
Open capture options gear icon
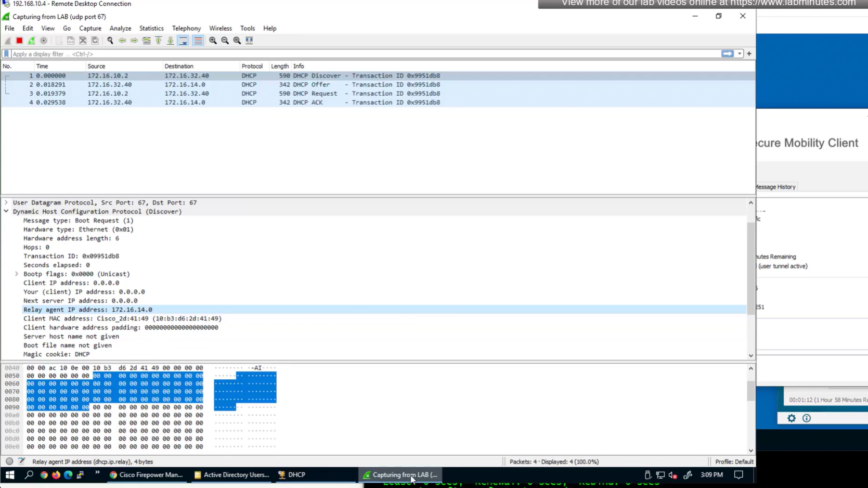click(44, 41)
